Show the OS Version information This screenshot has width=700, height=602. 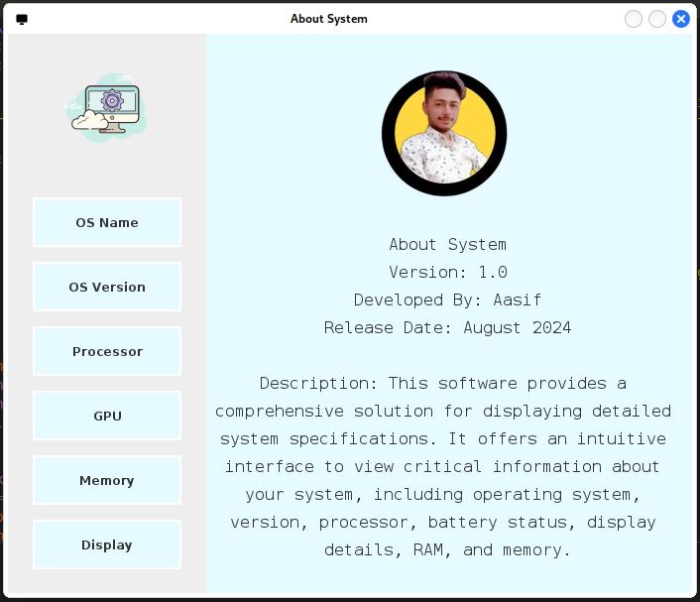tap(107, 287)
